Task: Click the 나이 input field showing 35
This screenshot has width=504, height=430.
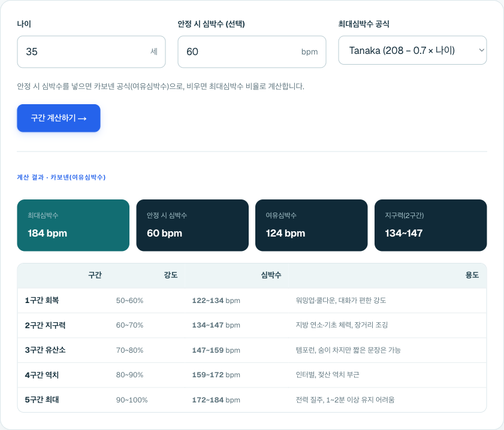Action: click(91, 52)
